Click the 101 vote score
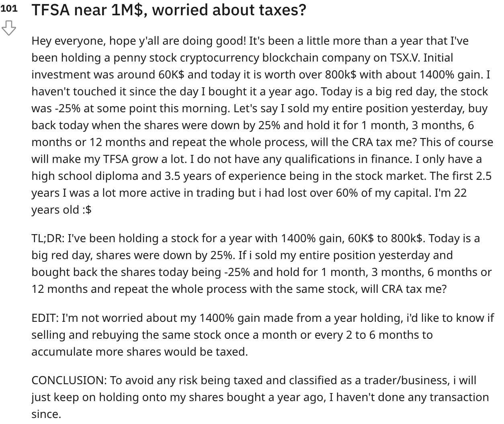This screenshot has width=504, height=424. point(9,9)
